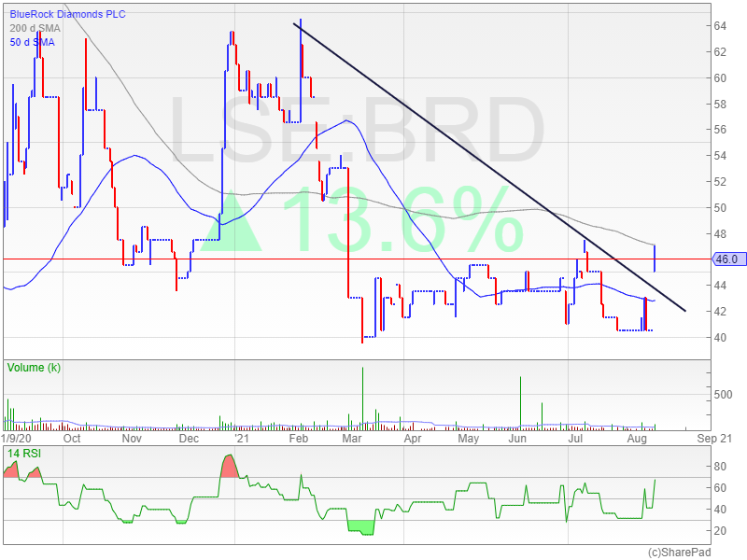Screen dimensions: 747x560
Task: Click the Apr date axis label
Action: 413,438
